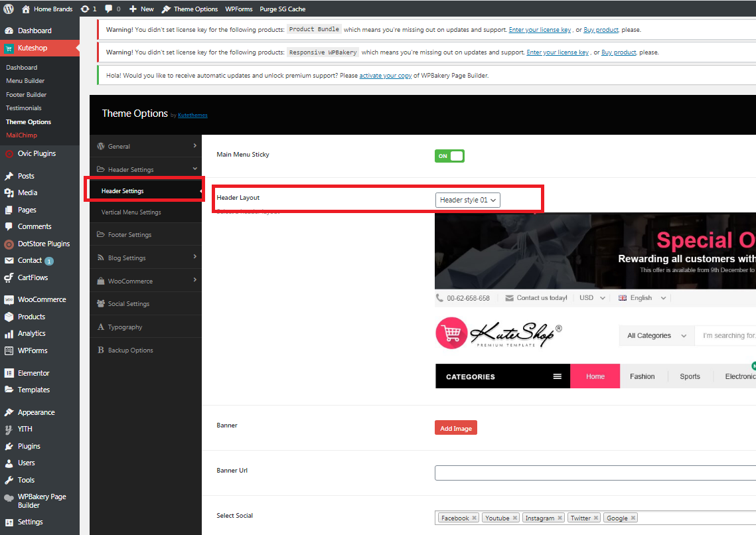Screen dimensions: 756x535
Task: Click the DotStore Plugins icon
Action: pyautogui.click(x=9, y=244)
